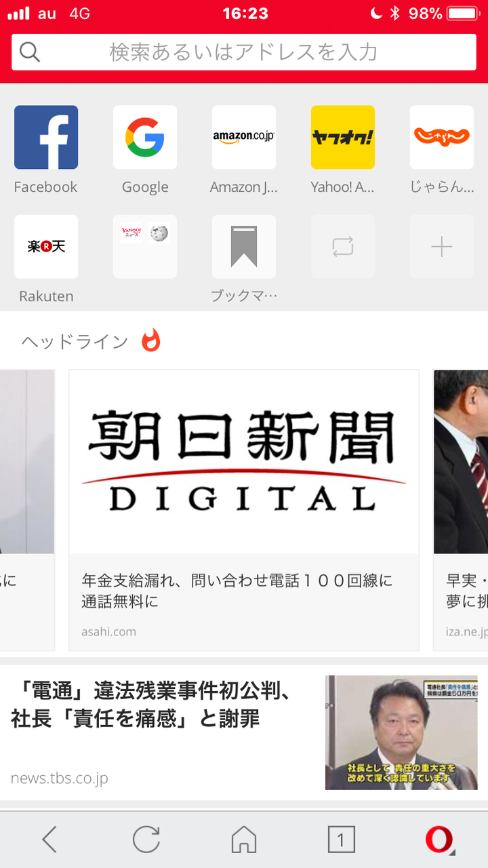Open the ブックマーク bookmarks tile
The image size is (488, 868).
(244, 247)
